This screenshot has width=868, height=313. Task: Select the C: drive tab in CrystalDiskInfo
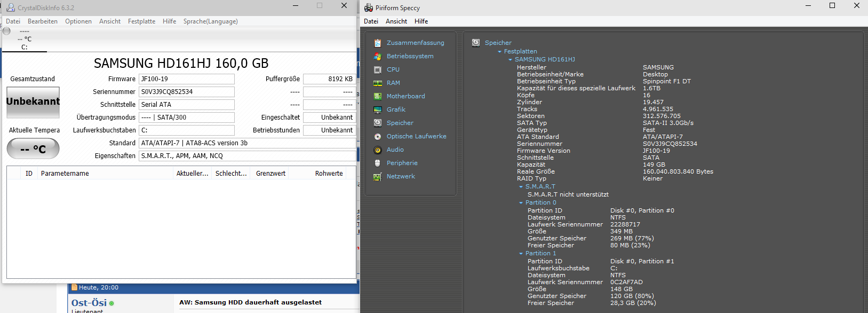25,39
